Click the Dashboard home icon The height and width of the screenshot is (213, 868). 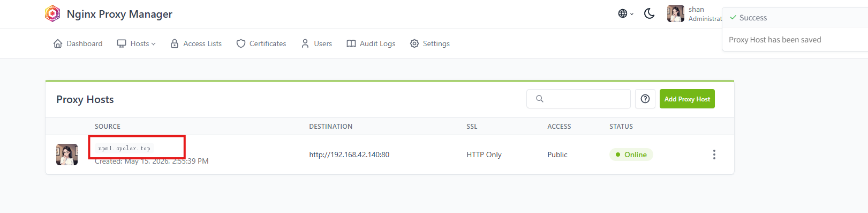pyautogui.click(x=58, y=43)
